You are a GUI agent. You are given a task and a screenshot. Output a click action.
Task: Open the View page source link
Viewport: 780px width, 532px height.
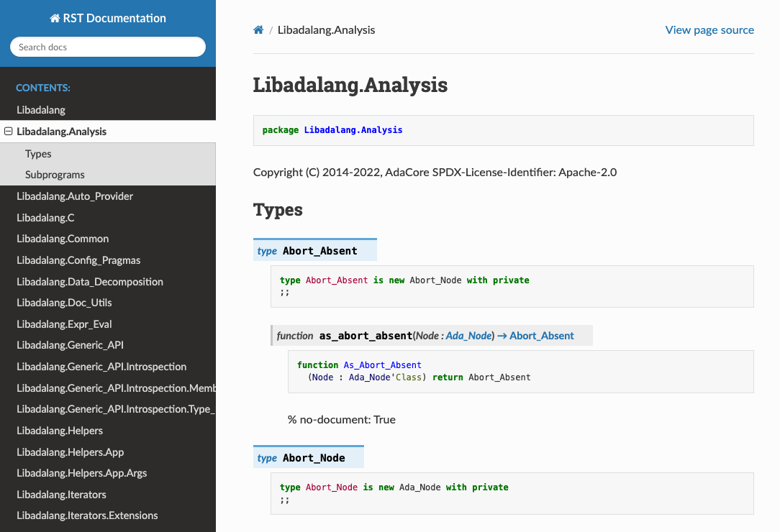coord(709,29)
